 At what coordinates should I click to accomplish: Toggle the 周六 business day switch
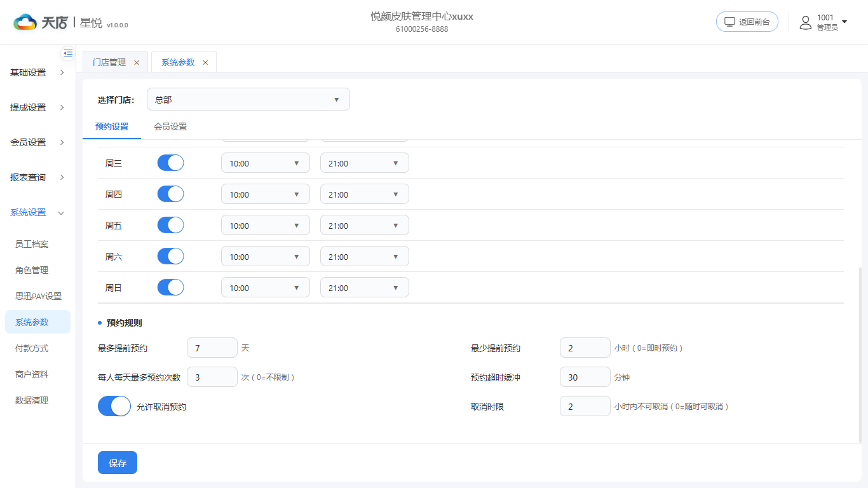click(x=170, y=256)
